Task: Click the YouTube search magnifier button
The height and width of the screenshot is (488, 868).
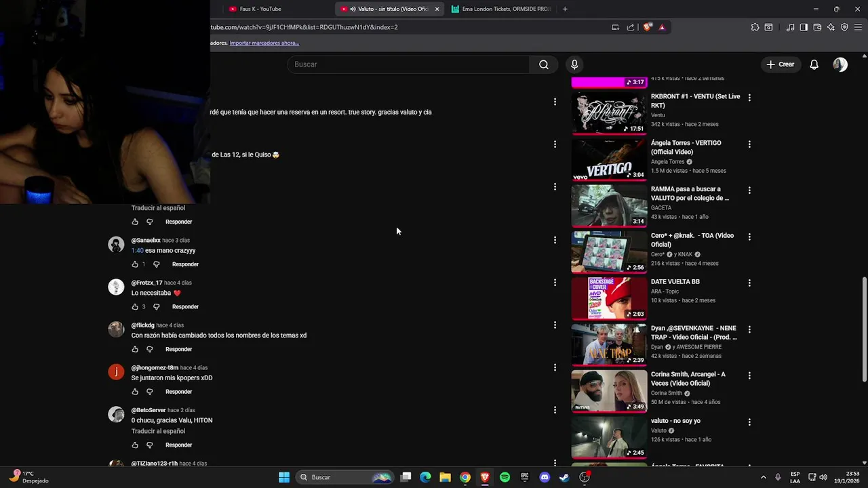Action: point(544,64)
